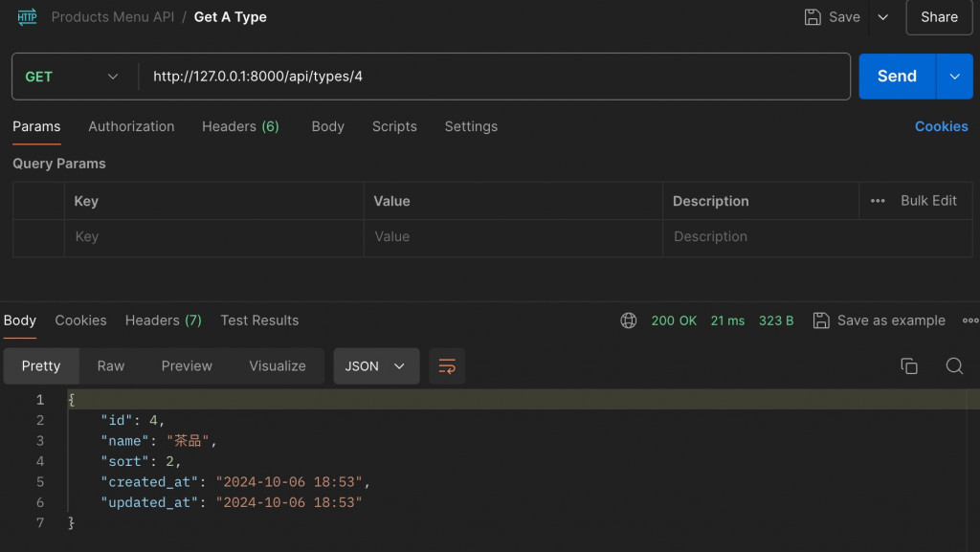
Task: Open the GET method dropdown
Action: pyautogui.click(x=73, y=77)
